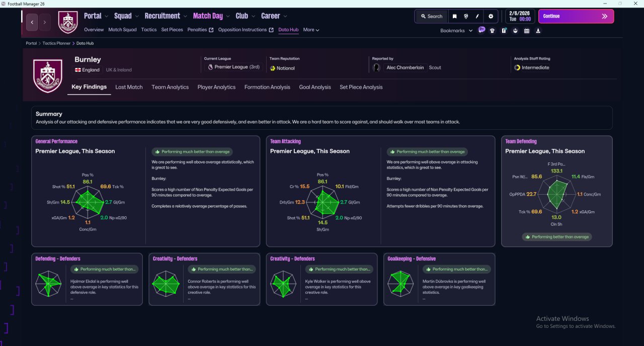Open the Goalkeeping - Defensive Martin Dúbravka card
644x346 pixels.
[439, 279]
